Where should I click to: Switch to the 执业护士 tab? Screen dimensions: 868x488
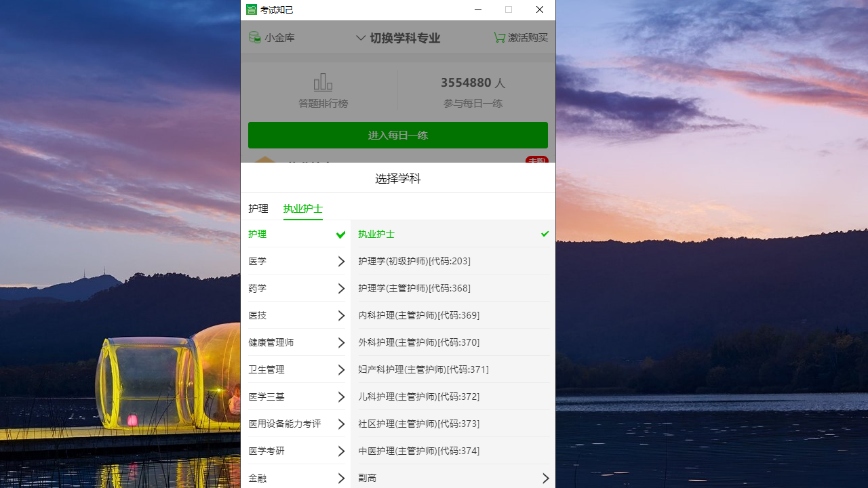coord(302,208)
